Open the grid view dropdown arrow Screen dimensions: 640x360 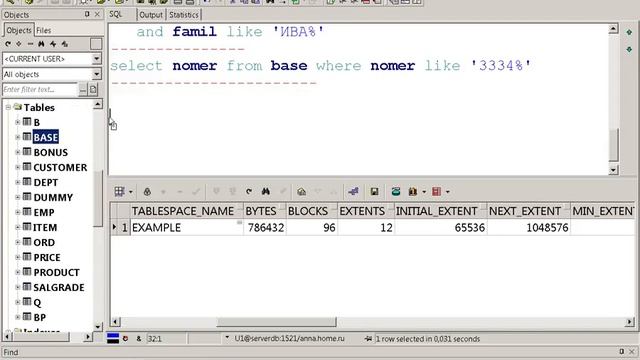(131, 192)
